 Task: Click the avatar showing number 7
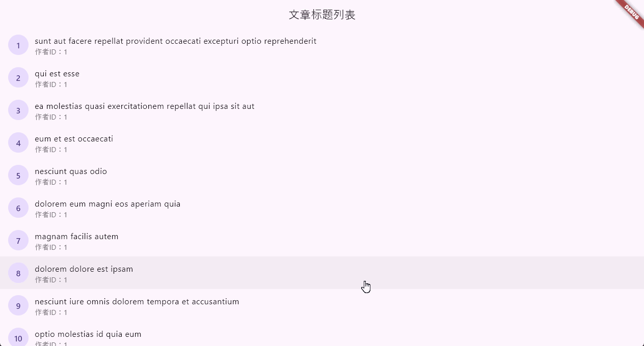tap(18, 241)
